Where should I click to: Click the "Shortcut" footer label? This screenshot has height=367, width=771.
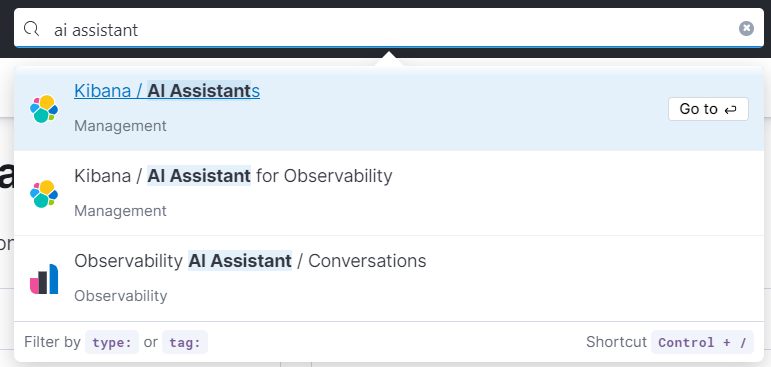click(617, 342)
